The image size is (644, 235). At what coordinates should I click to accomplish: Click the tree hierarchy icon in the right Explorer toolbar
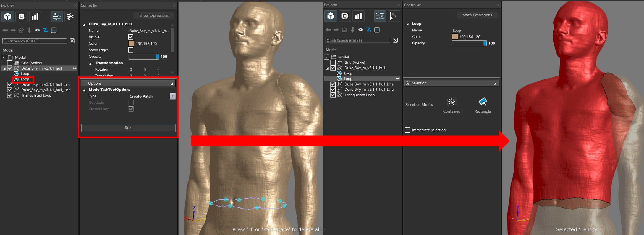click(393, 16)
